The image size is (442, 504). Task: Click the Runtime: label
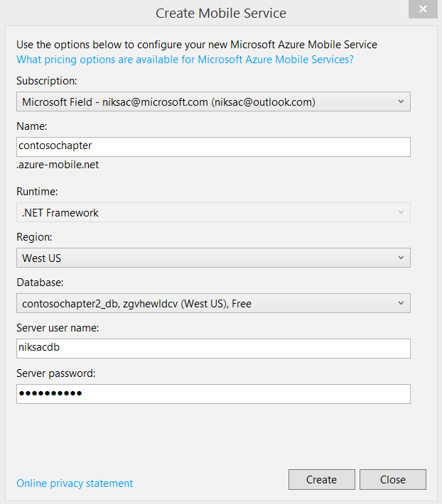pos(37,192)
